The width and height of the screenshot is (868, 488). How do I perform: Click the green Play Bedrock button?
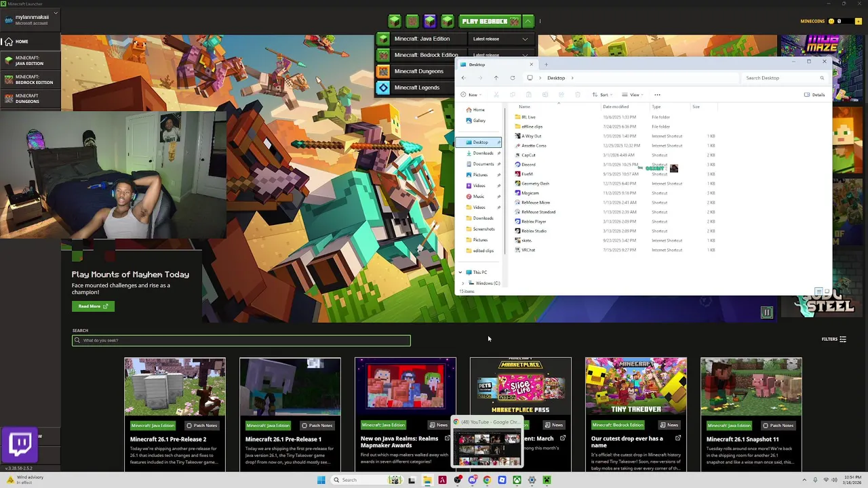coord(490,22)
